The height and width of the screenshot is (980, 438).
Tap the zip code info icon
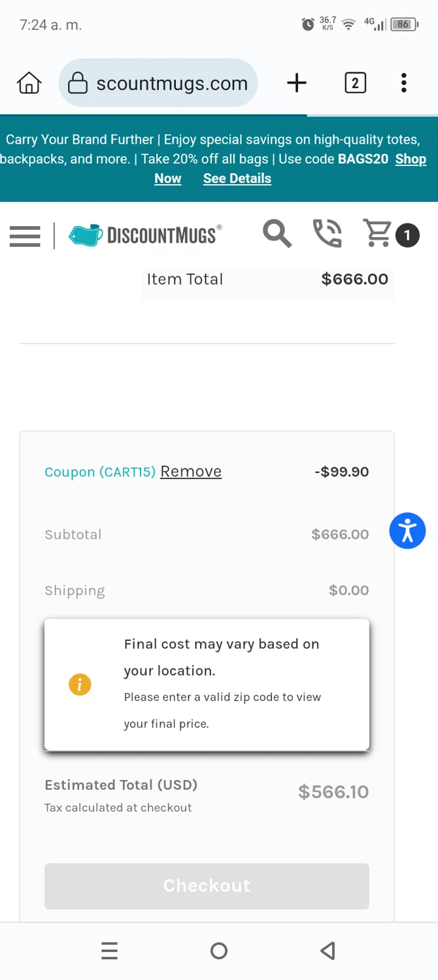80,685
